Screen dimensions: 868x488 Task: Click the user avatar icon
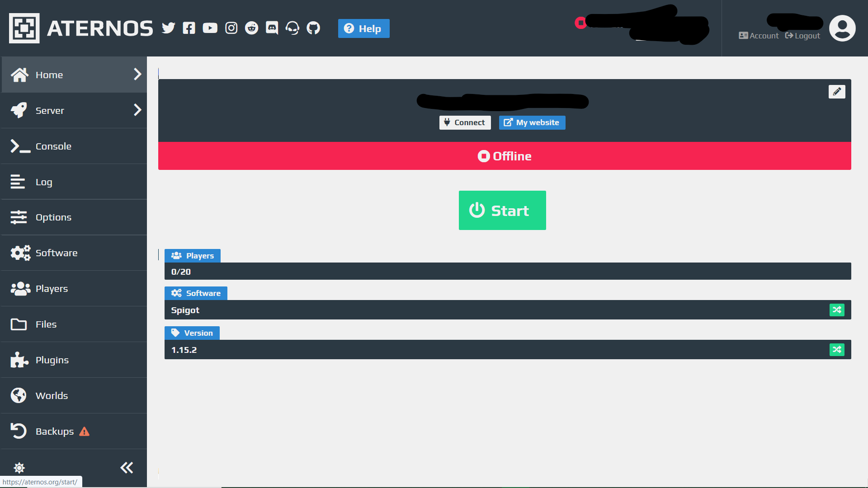pyautogui.click(x=842, y=28)
